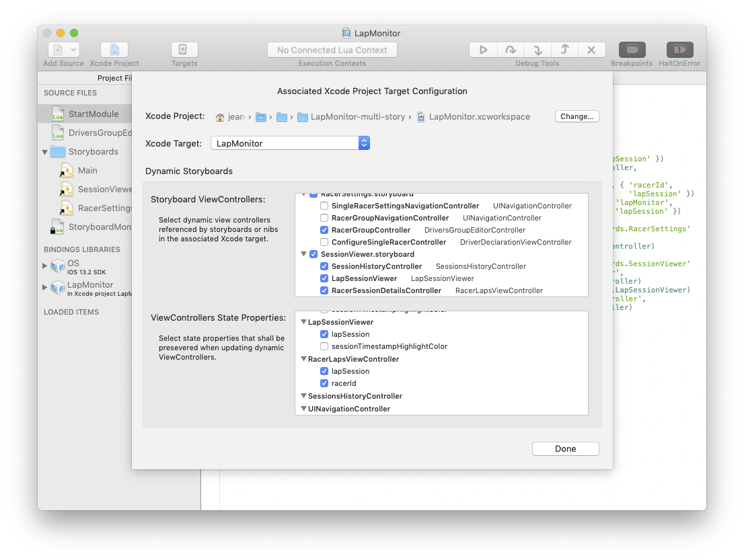Open the Add Source dropdown arrow
744x560 pixels.
pos(73,50)
